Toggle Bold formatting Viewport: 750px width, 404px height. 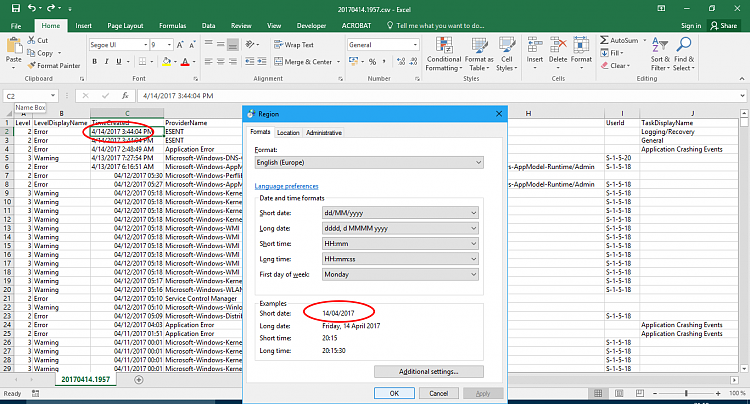point(95,62)
